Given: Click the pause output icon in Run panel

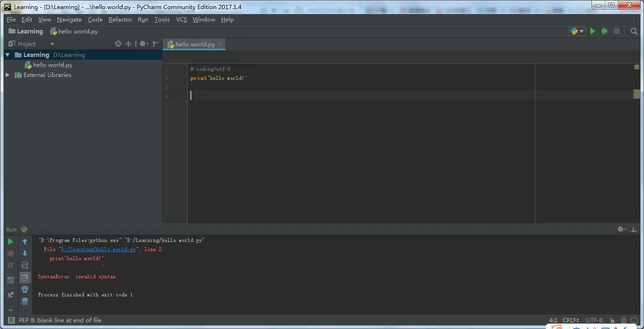Looking at the screenshot, I should click(11, 265).
